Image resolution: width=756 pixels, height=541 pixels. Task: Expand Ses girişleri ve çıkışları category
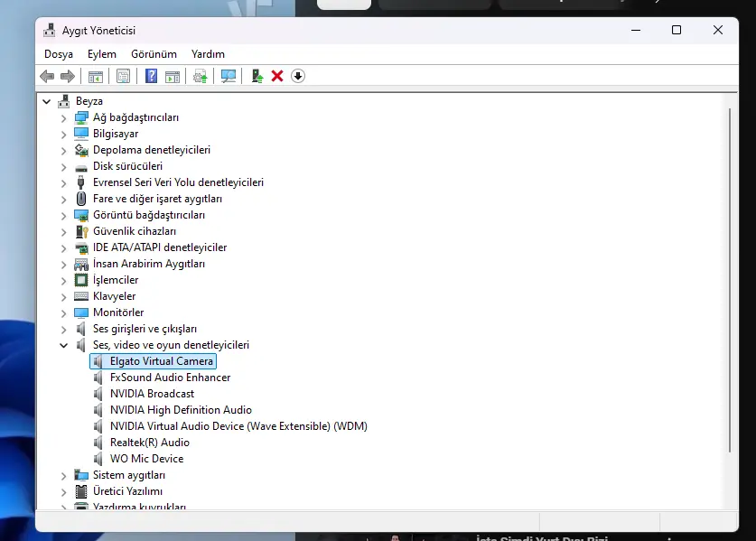(x=63, y=330)
